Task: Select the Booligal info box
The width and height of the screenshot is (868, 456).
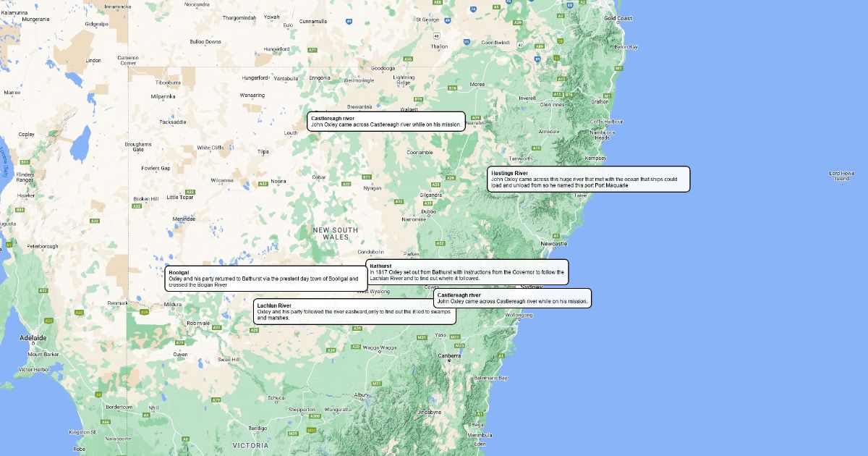Action: 265,279
